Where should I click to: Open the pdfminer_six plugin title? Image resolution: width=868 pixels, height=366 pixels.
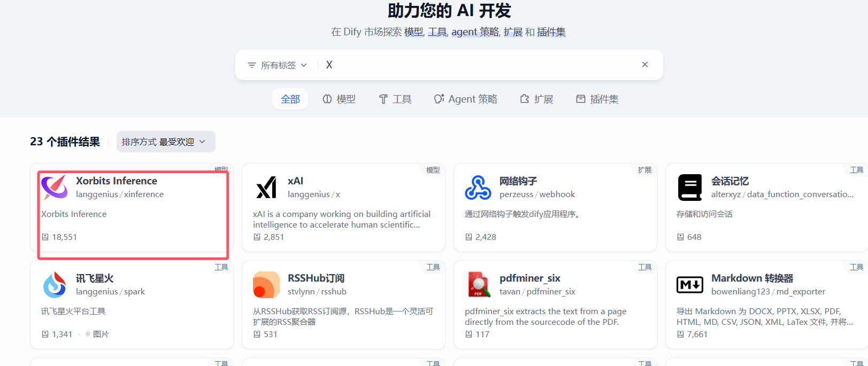(x=530, y=278)
